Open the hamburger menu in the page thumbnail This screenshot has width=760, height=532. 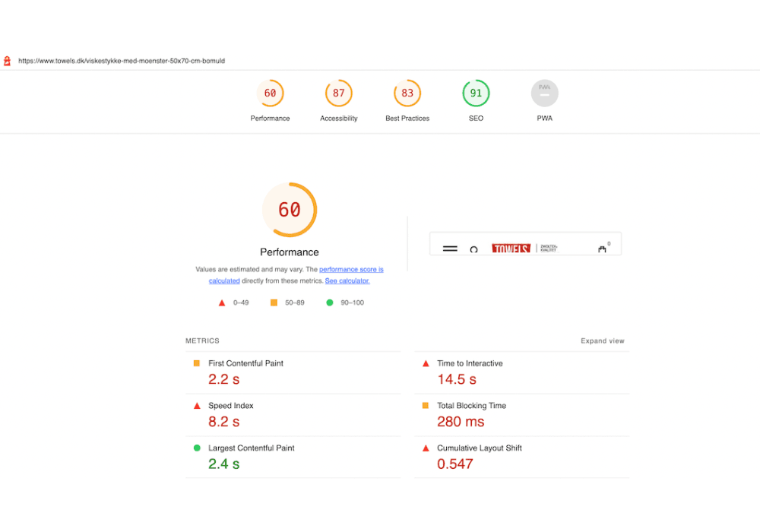[450, 249]
